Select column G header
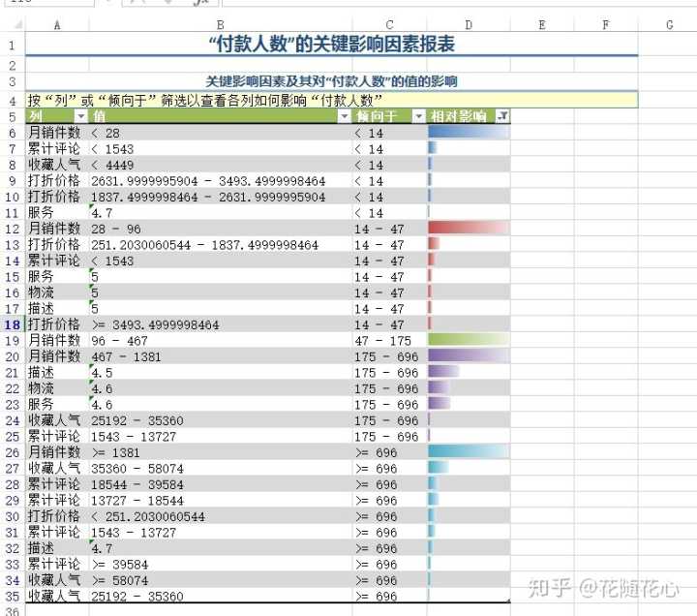The width and height of the screenshot is (697, 616). [x=669, y=23]
